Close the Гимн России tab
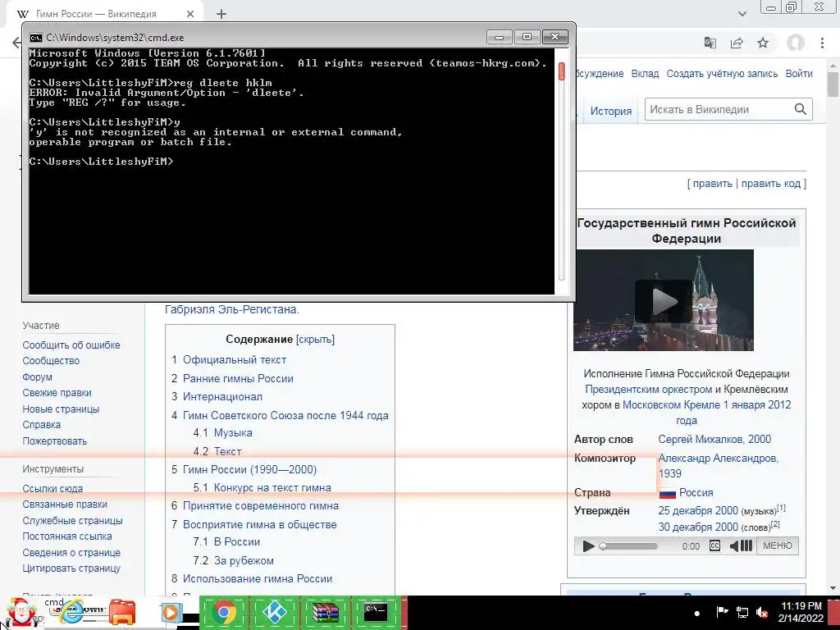 (x=190, y=14)
